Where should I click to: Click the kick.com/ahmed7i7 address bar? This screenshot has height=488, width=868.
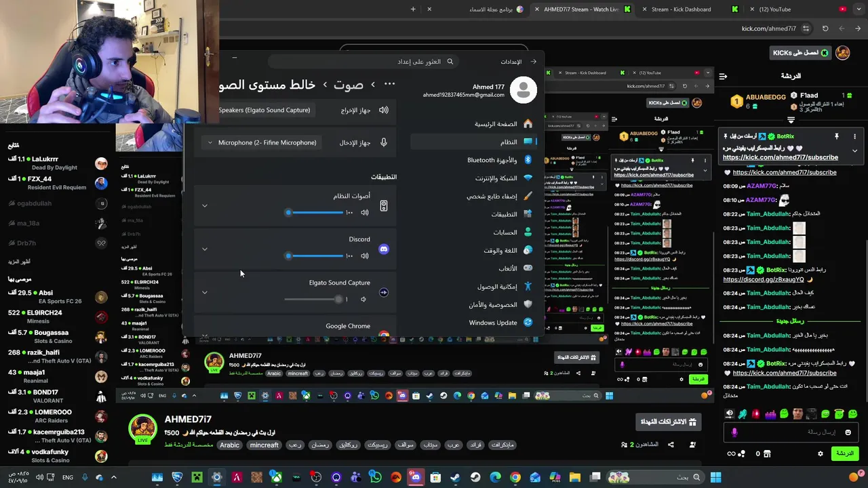(x=769, y=28)
